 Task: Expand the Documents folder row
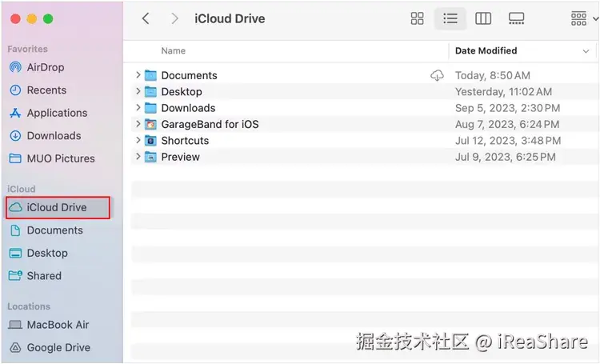coord(138,75)
